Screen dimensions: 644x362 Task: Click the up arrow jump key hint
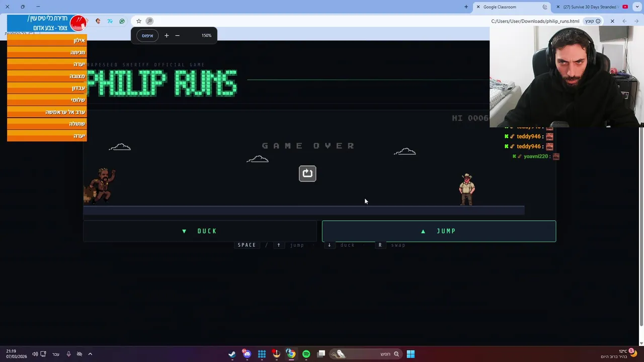278,245
